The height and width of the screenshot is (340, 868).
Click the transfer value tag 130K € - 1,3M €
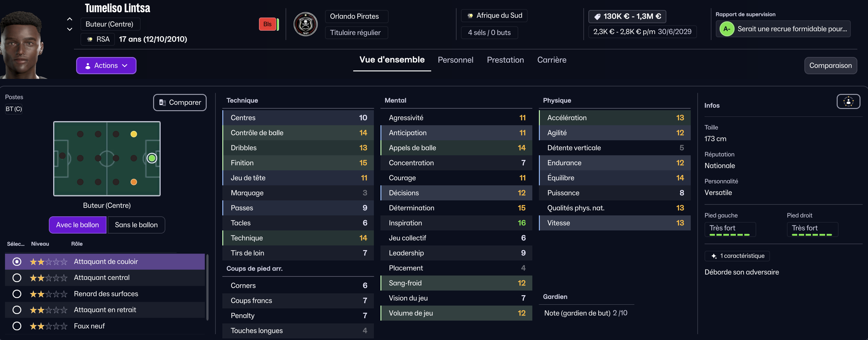point(627,17)
